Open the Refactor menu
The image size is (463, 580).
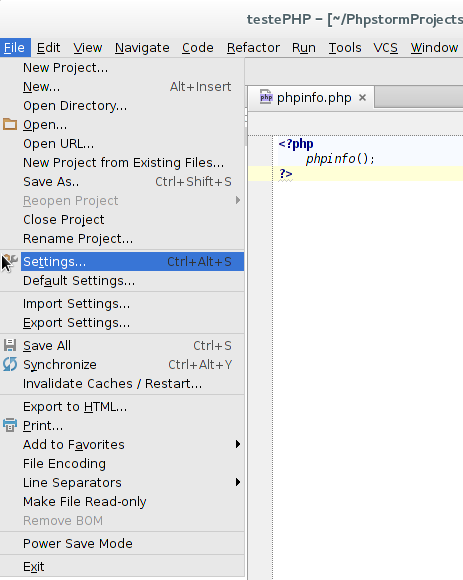click(x=253, y=48)
